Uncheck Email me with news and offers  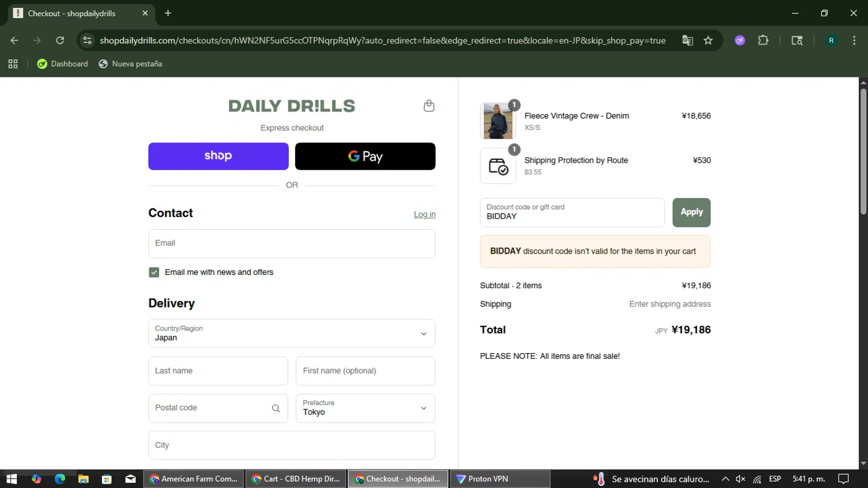(154, 272)
